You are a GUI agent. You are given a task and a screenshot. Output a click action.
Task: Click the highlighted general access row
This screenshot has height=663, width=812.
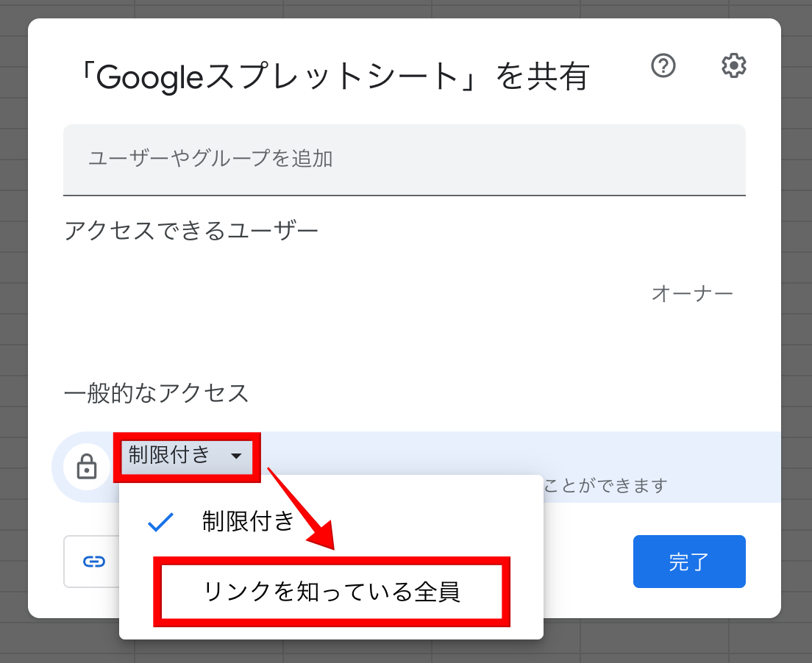pyautogui.click(x=417, y=466)
